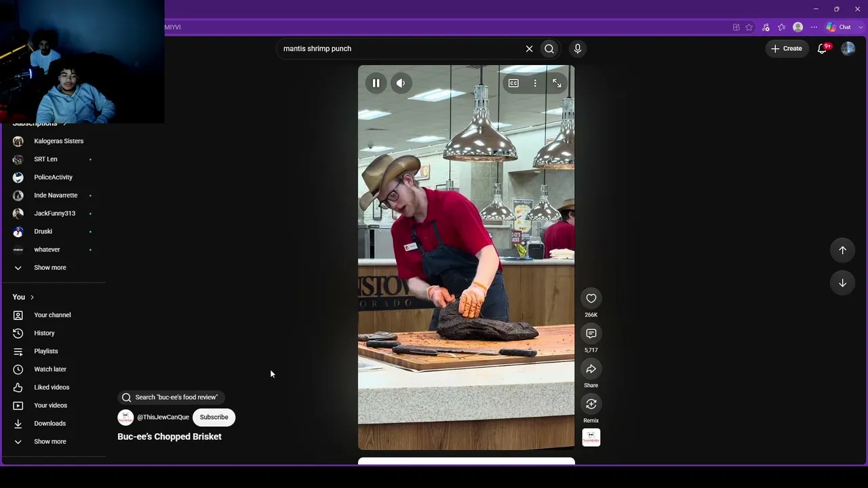Open the Kalogeras Sisters subscription
The height and width of the screenshot is (488, 868).
coord(53,141)
